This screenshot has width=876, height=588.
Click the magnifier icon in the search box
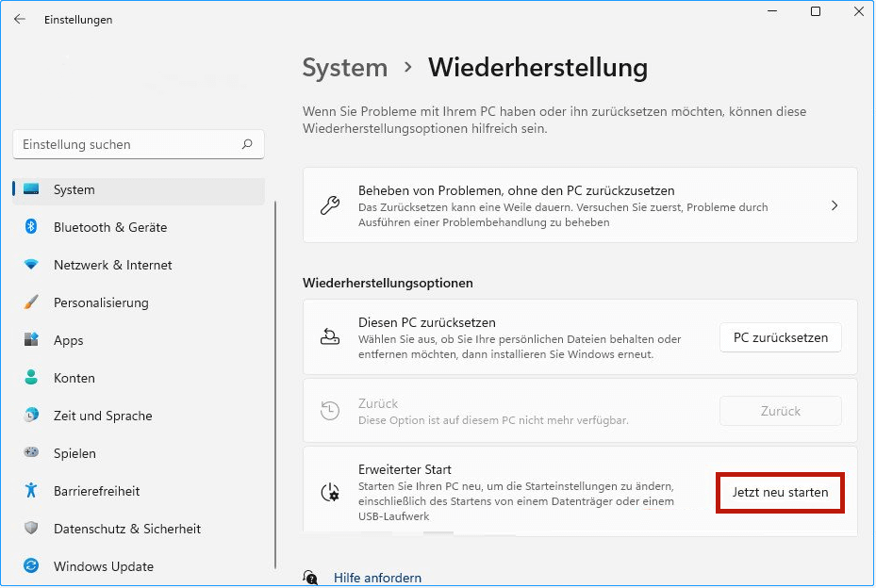(246, 144)
